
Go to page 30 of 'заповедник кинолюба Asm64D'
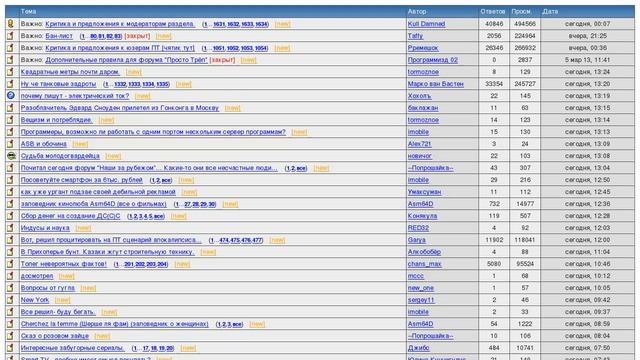(x=212, y=204)
